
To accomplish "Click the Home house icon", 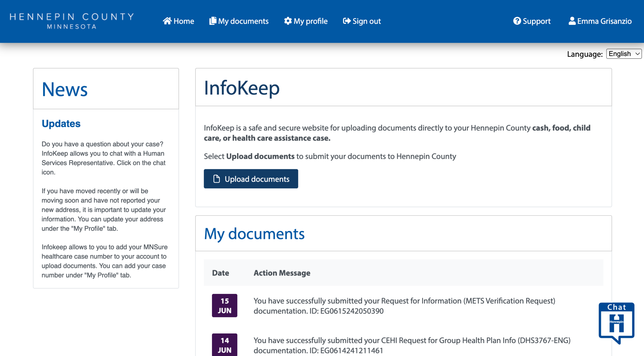I will tap(167, 21).
